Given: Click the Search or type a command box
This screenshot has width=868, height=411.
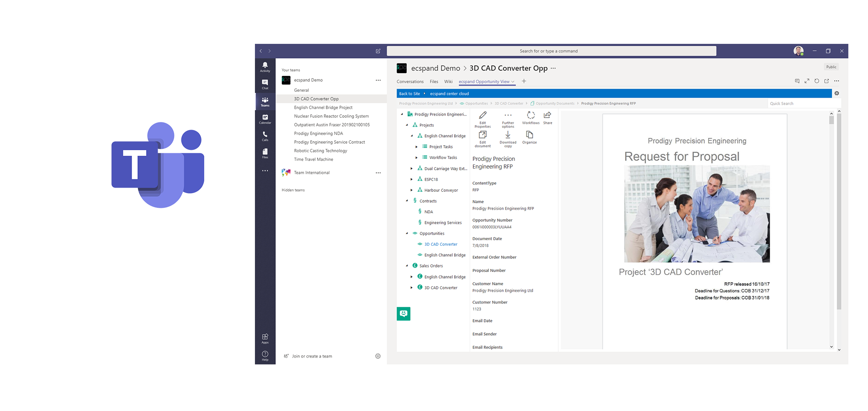Looking at the screenshot, I should pyautogui.click(x=551, y=51).
